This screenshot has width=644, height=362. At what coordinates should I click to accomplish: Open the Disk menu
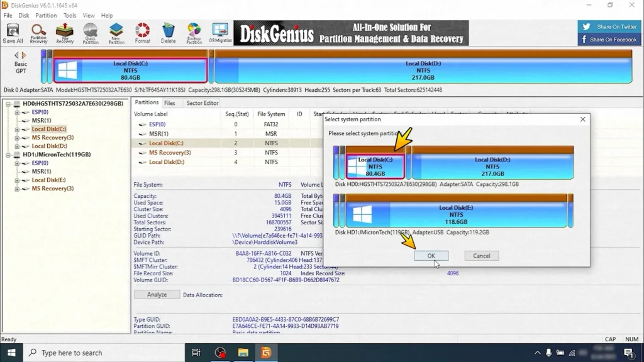[x=24, y=15]
